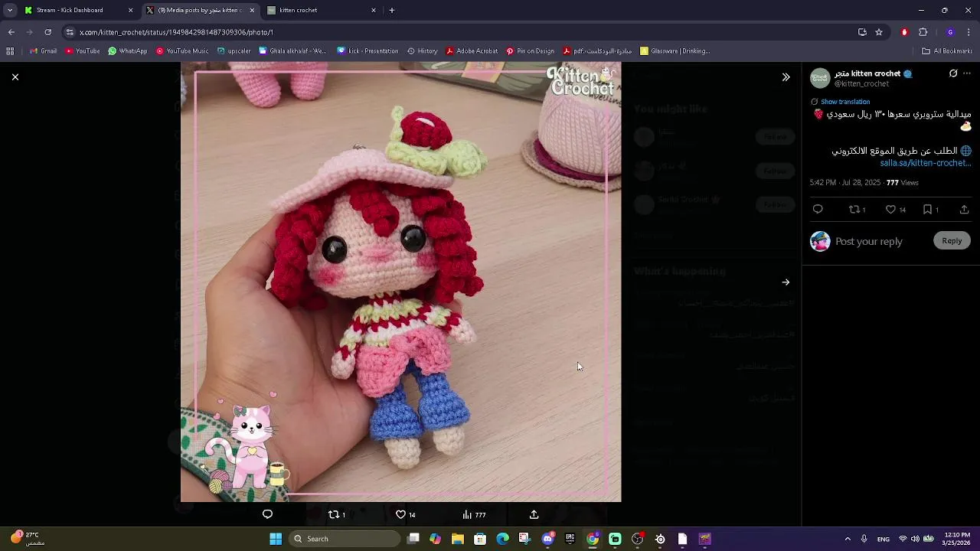
Task: Open Pin on Design bookmark
Action: point(530,51)
